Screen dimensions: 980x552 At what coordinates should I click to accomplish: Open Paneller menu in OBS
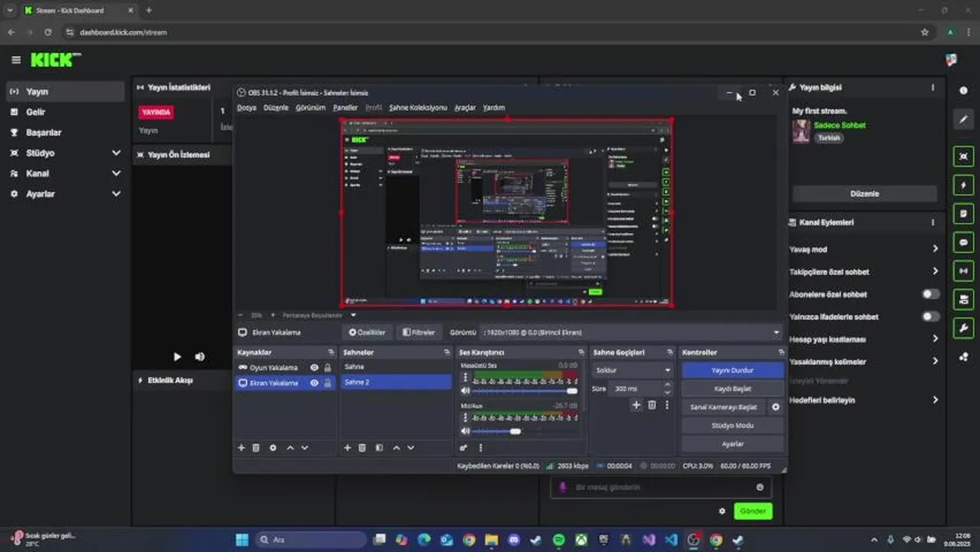click(x=345, y=108)
